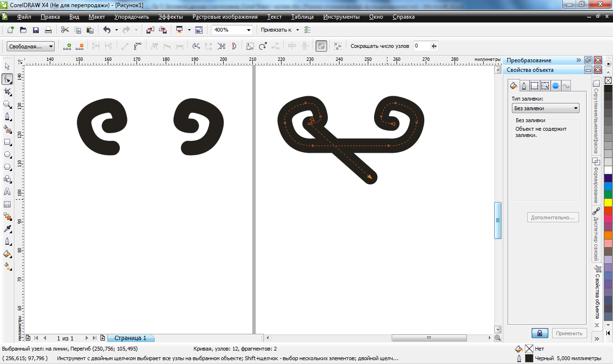The width and height of the screenshot is (613, 364).
Task: Open the selection mode dropdown 'Свободная'
Action: [31, 46]
